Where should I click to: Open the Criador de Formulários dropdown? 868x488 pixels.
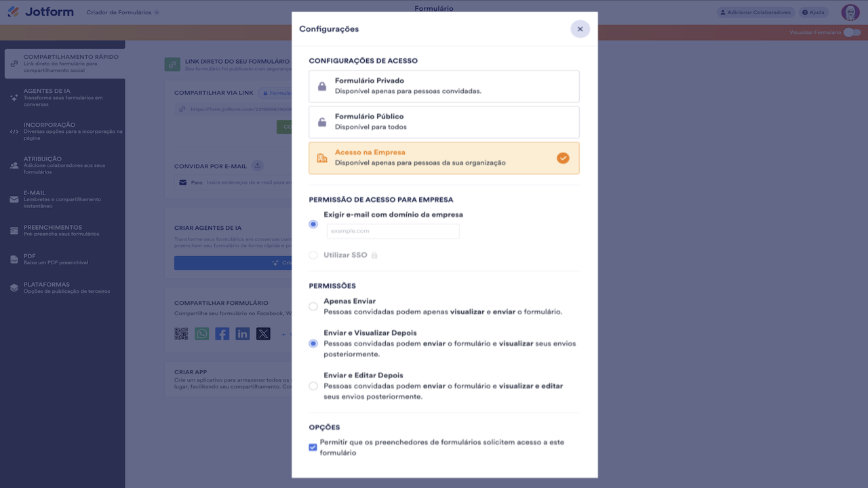(123, 12)
